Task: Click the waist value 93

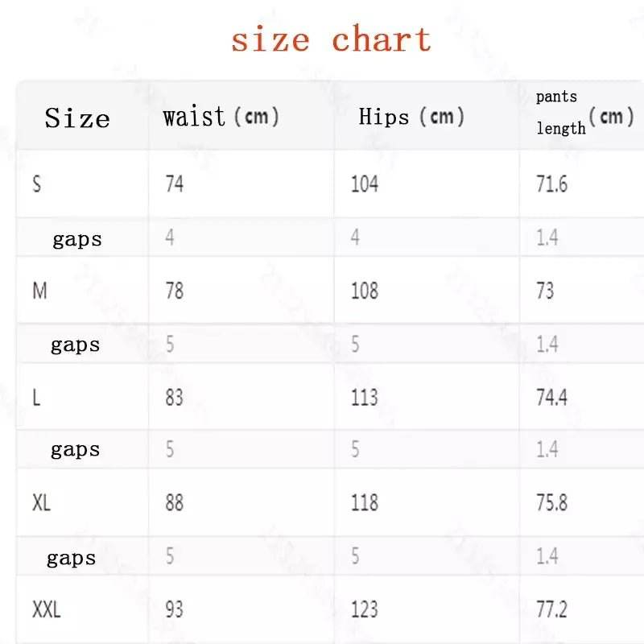Action: [x=174, y=609]
